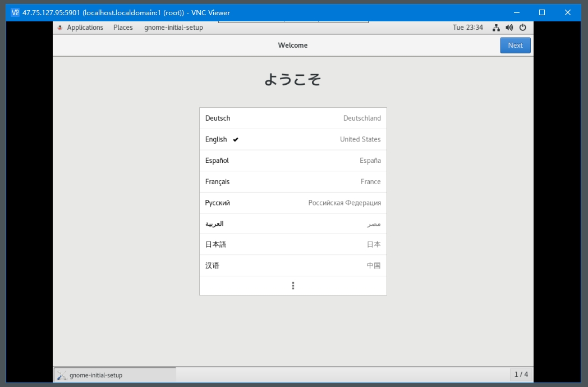Show more languages via three-dots icon

tap(293, 286)
